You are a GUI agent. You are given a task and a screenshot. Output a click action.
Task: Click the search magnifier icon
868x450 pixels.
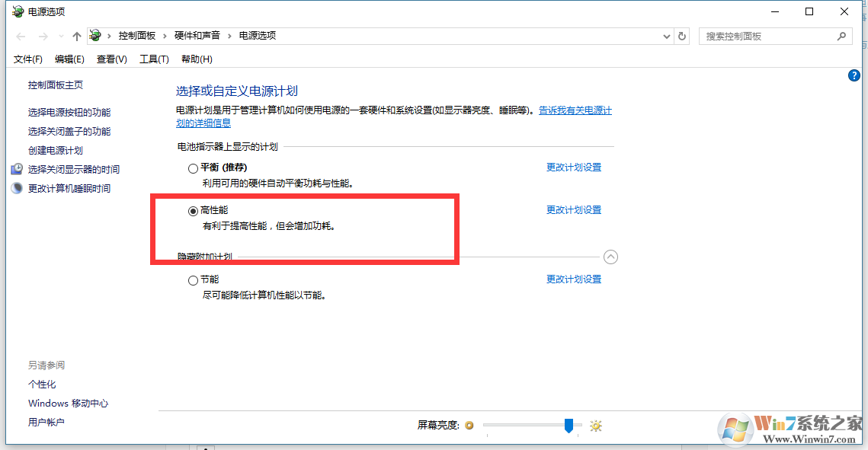pos(841,36)
